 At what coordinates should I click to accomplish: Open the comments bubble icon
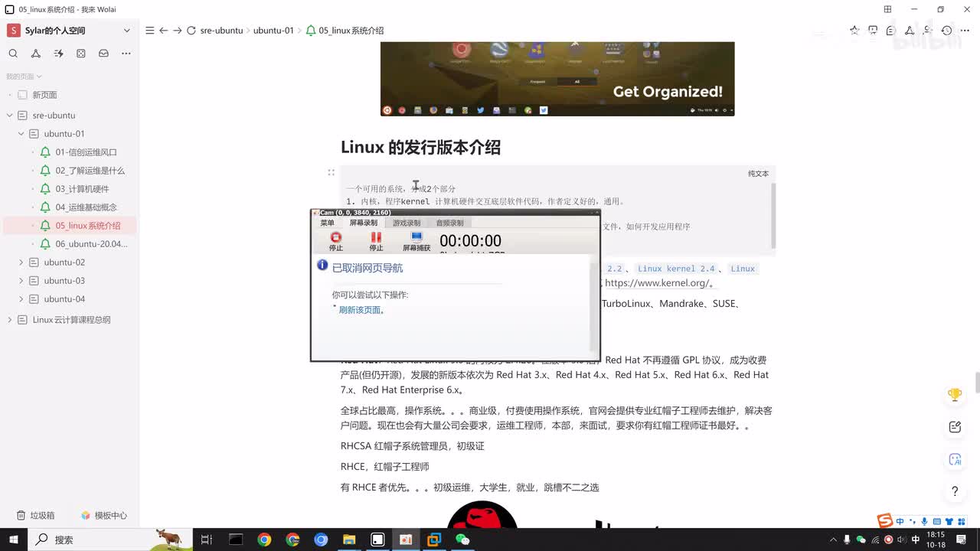coord(891,31)
